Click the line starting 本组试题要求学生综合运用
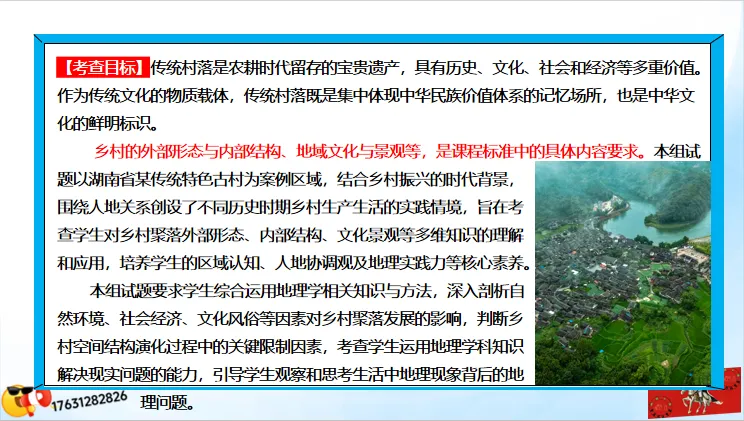This screenshot has width=744, height=421. (x=307, y=291)
